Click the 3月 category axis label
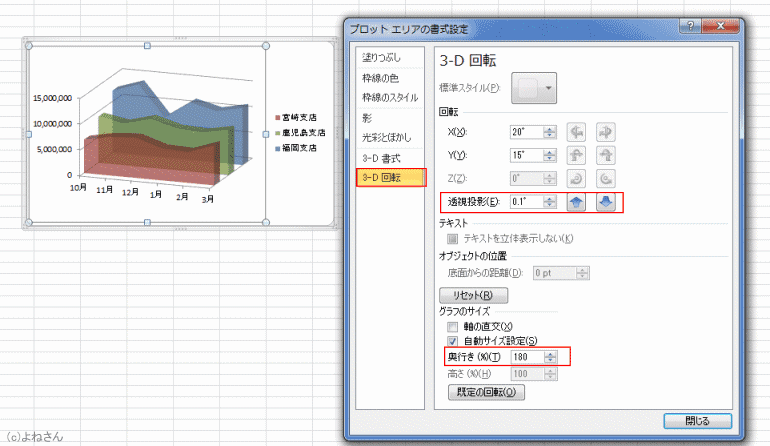770x446 pixels. [207, 199]
